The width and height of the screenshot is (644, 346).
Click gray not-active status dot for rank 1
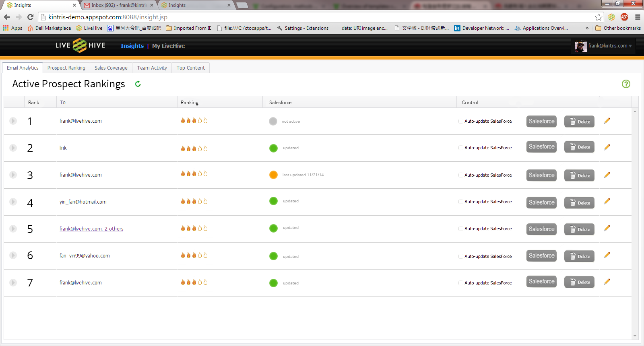coord(273,121)
